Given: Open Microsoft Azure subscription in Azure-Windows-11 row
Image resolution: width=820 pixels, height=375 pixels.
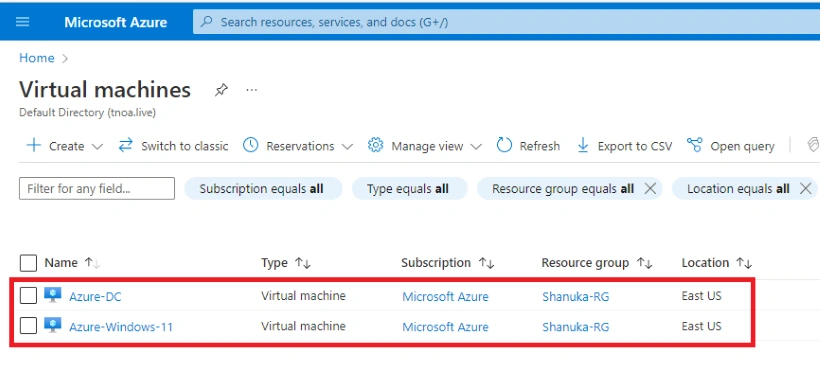Looking at the screenshot, I should 445,327.
